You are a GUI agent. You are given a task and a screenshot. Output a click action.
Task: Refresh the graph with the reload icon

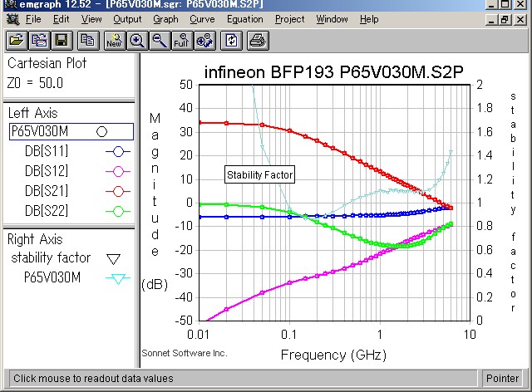231,41
